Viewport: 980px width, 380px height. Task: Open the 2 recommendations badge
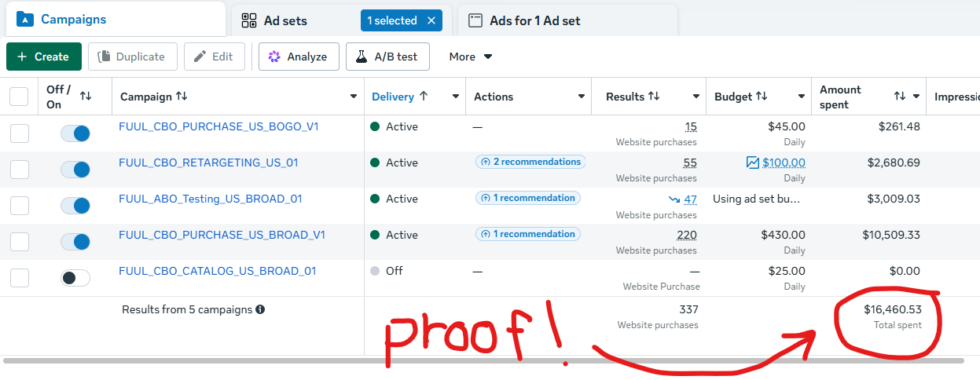pos(530,162)
